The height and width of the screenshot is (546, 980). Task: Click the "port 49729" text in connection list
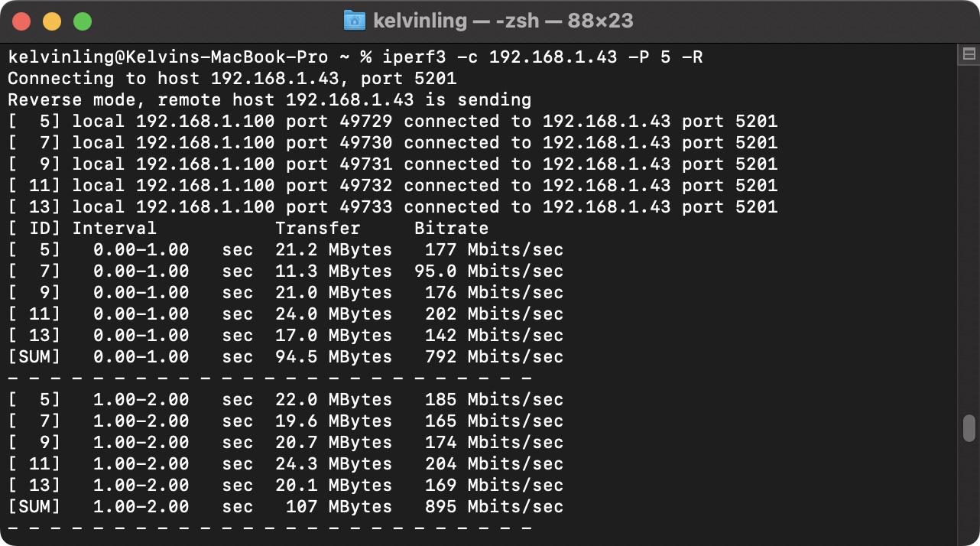click(x=339, y=122)
